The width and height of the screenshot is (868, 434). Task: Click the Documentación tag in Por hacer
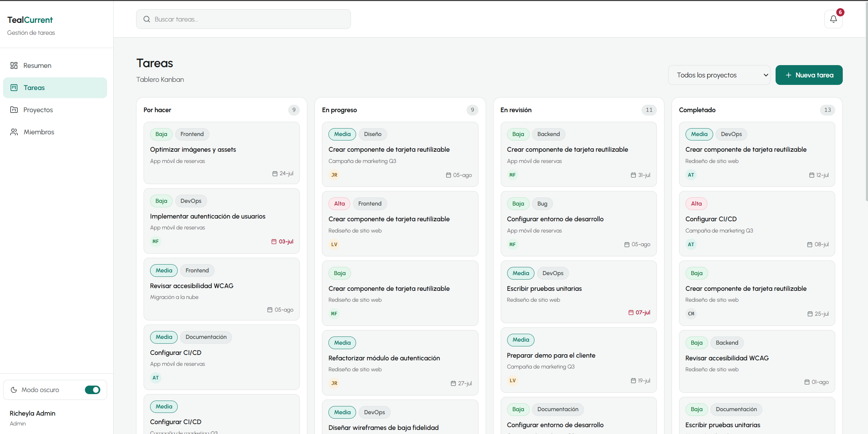(206, 337)
